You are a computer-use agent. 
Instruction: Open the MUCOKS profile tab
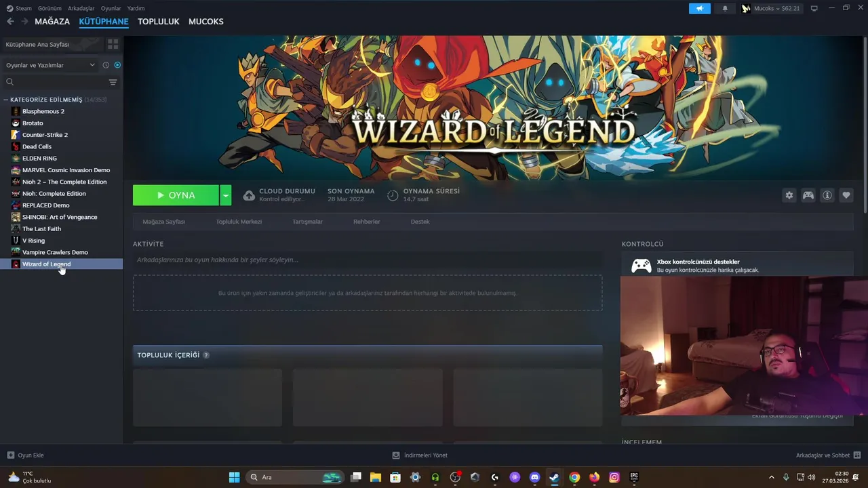(206, 22)
